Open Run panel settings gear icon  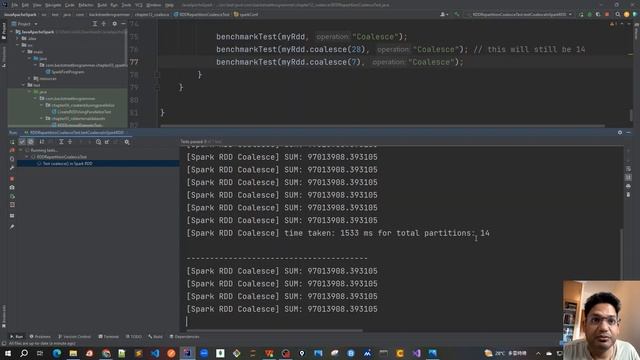tap(620, 133)
